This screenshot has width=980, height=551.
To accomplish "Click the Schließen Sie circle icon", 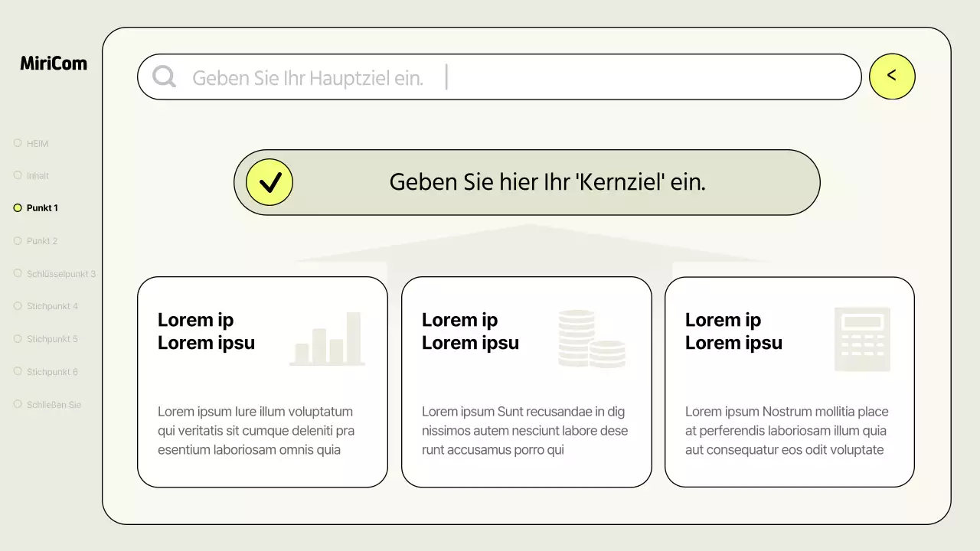I will pyautogui.click(x=17, y=404).
